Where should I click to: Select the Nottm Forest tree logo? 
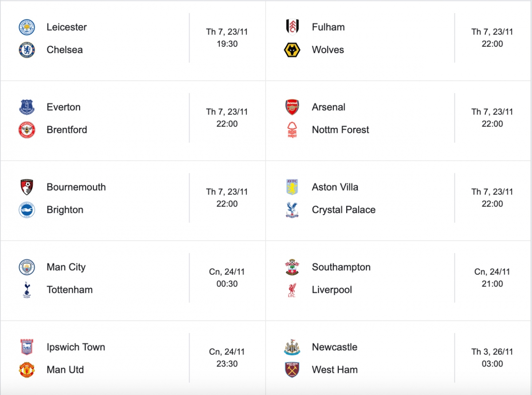[292, 130]
